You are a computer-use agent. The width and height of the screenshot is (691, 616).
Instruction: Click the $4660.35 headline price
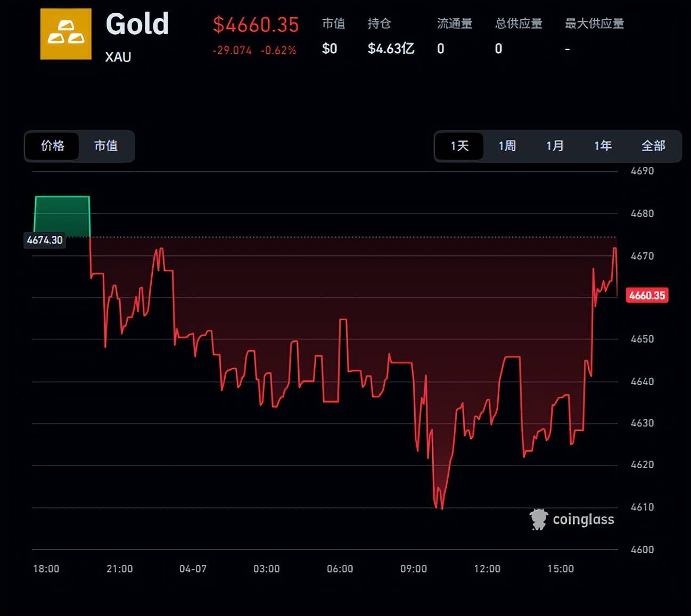[256, 25]
